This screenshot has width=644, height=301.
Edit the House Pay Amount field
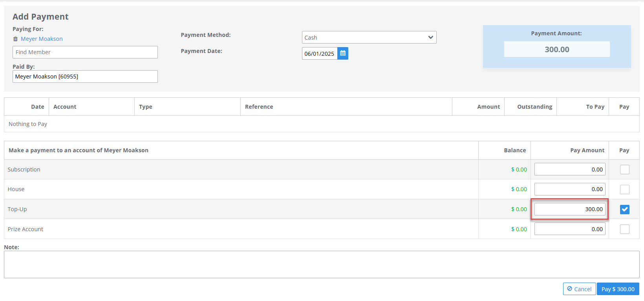[x=570, y=189]
